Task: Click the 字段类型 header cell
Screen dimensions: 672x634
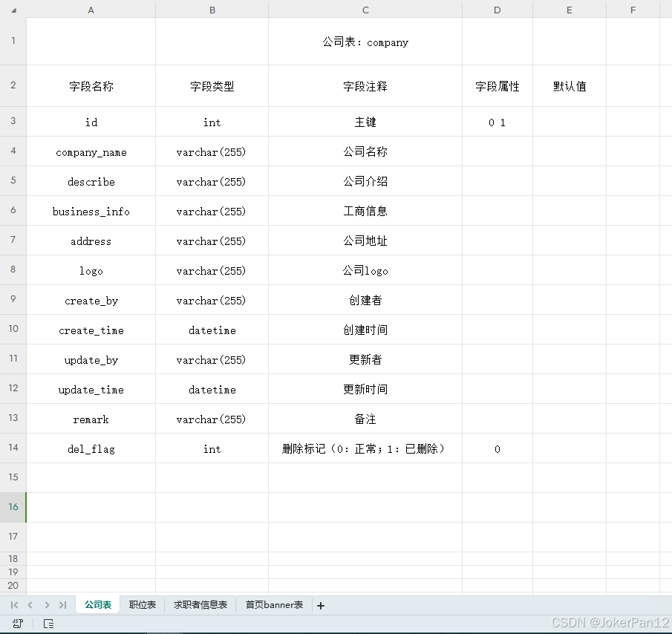Action: (212, 86)
